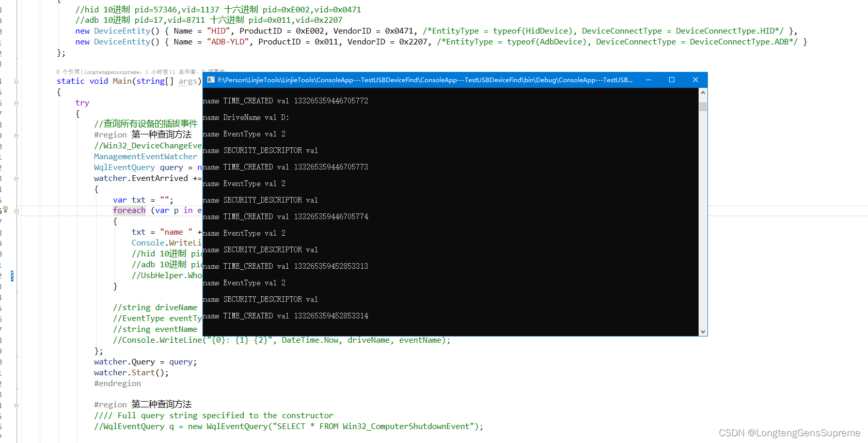Screen dimensions: 868x443
Task: Click the '//Console.WriteLine' commented line
Action: click(281, 340)
